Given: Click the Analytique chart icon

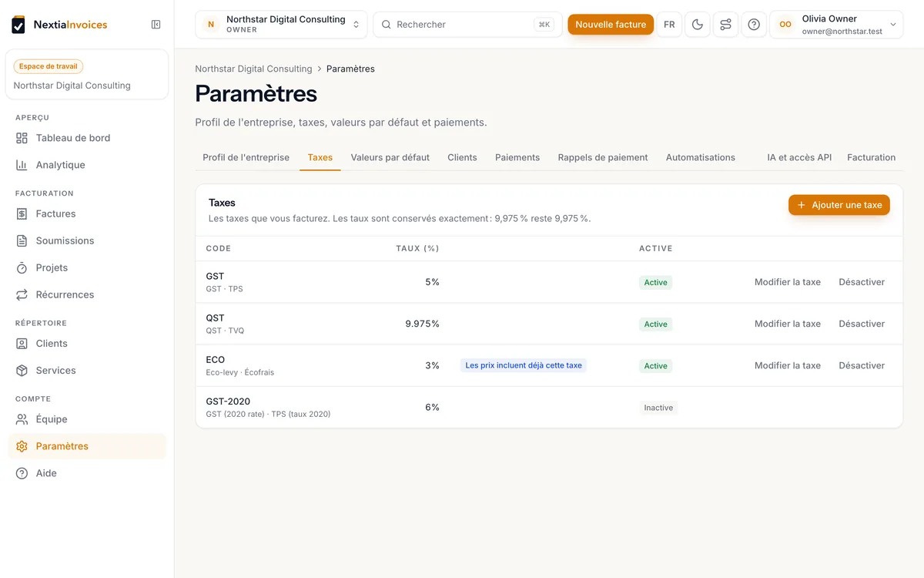Looking at the screenshot, I should click(22, 165).
